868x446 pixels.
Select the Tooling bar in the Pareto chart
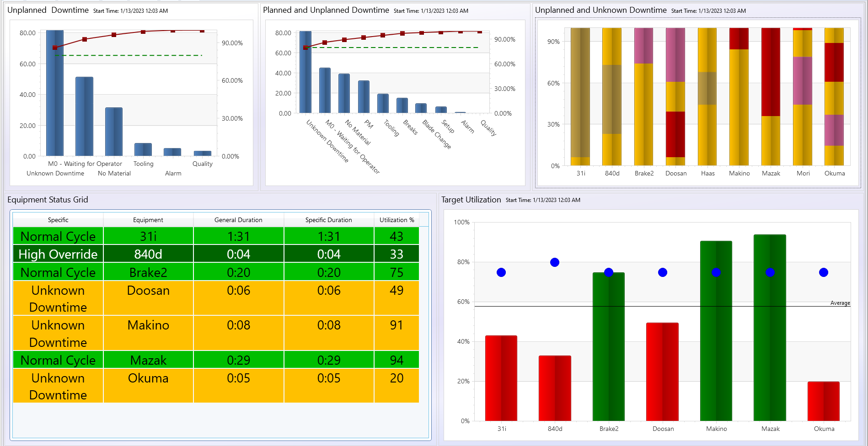click(x=143, y=149)
